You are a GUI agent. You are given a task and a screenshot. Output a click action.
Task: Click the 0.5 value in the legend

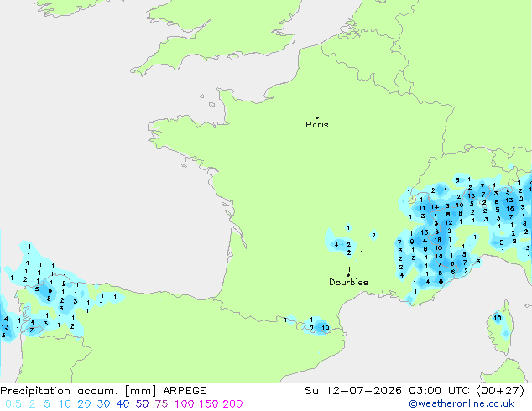[x=13, y=404]
